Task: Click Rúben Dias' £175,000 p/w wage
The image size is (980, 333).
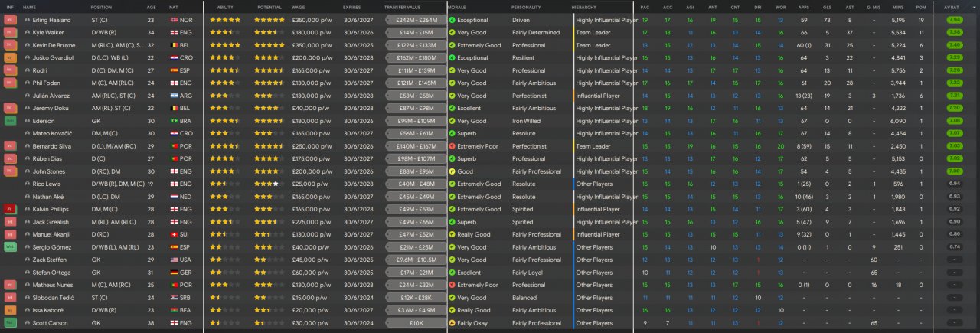Action: pyautogui.click(x=312, y=158)
